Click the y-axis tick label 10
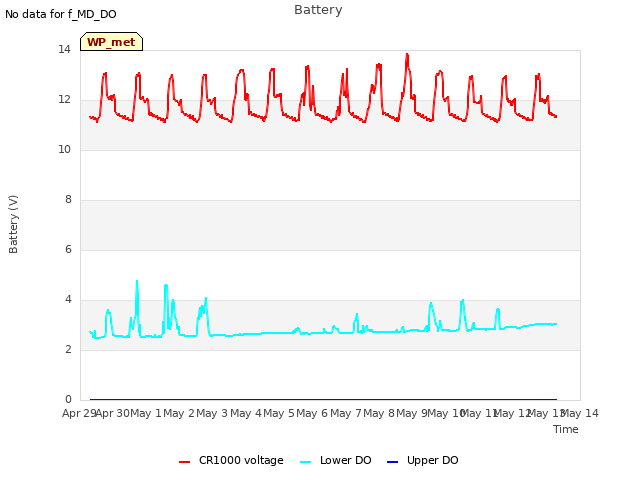The image size is (640, 480). (x=64, y=150)
